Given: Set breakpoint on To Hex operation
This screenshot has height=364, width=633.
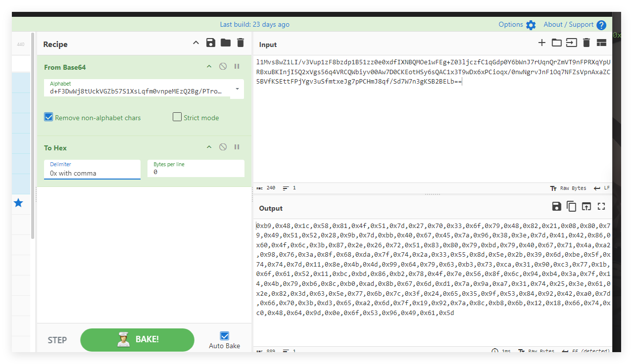Looking at the screenshot, I should pyautogui.click(x=237, y=147).
